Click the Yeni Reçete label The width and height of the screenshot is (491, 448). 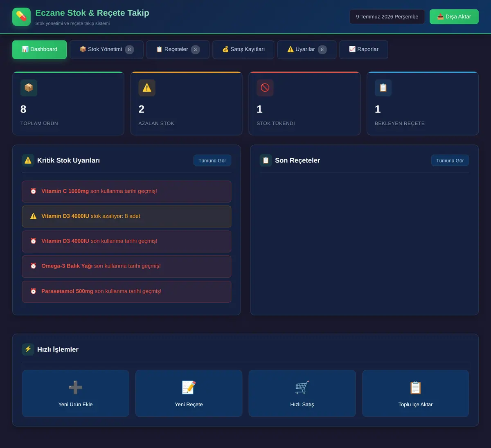(189, 404)
